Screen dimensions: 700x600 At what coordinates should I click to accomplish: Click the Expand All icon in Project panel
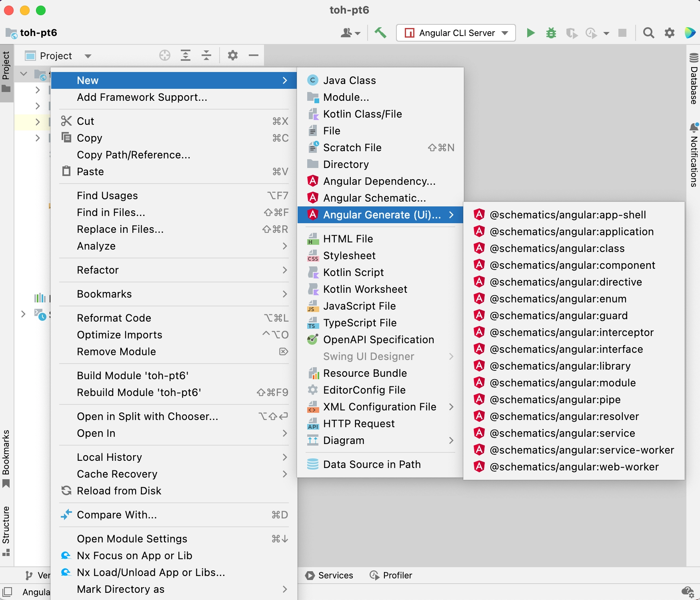point(186,55)
